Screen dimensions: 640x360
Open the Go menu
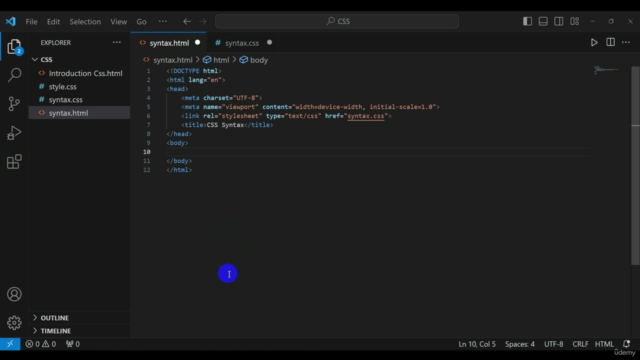click(x=141, y=22)
